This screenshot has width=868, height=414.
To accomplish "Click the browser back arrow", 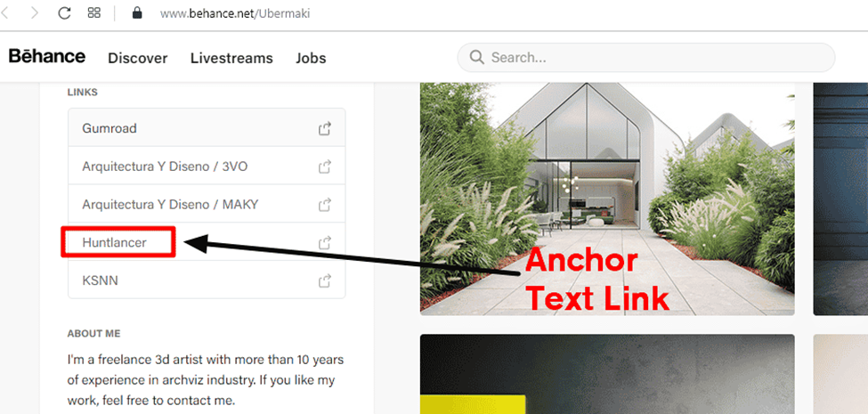I will [4, 13].
